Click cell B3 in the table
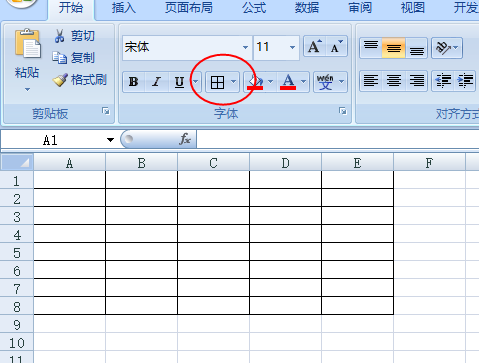The width and height of the screenshot is (479, 363). point(141,216)
